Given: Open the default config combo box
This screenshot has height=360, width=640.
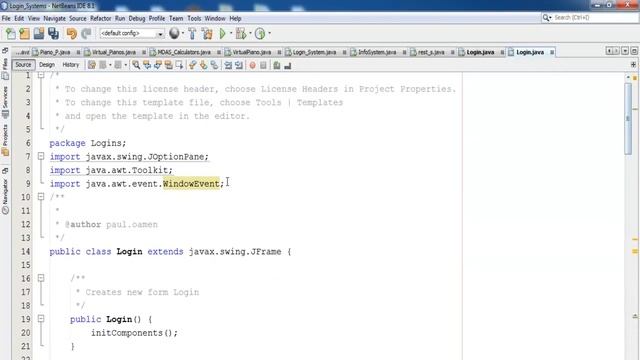Looking at the screenshot, I should (x=132, y=33).
